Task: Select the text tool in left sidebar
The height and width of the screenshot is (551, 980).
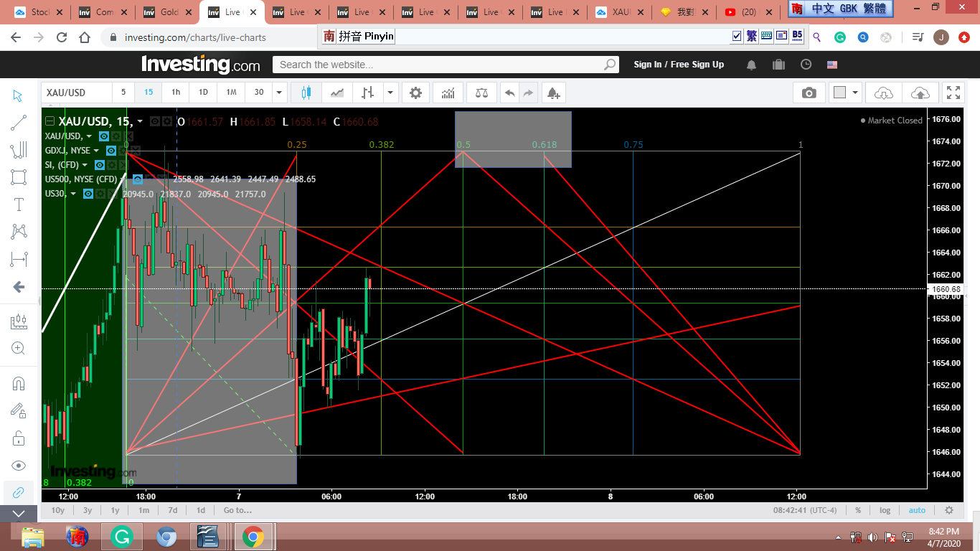Action: 19,204
